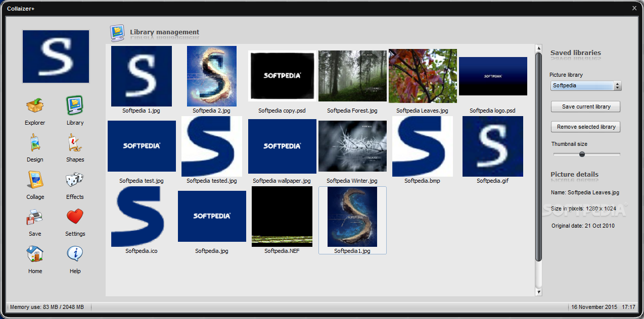644x319 pixels.
Task: Switch to the Collage section icon
Action: coord(35,180)
